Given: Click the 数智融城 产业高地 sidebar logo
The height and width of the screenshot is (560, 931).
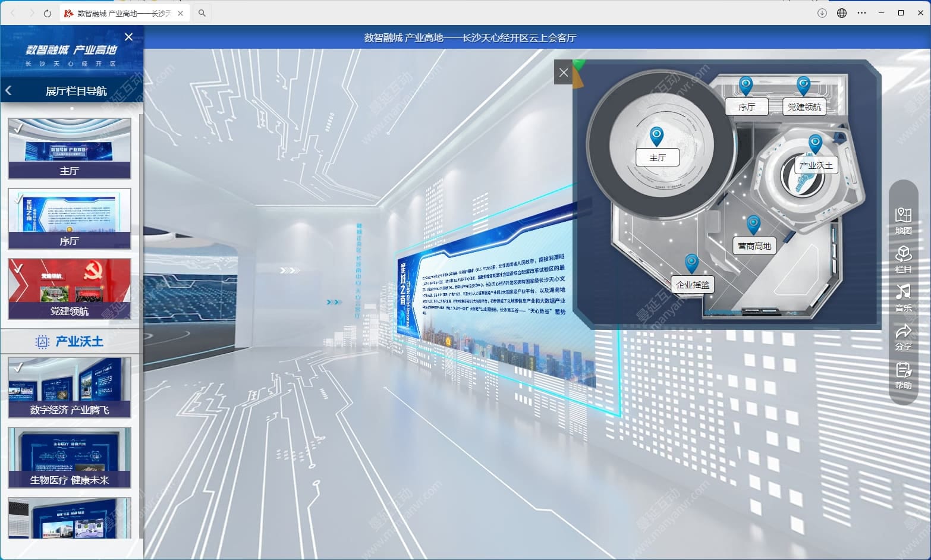Looking at the screenshot, I should pos(71,55).
